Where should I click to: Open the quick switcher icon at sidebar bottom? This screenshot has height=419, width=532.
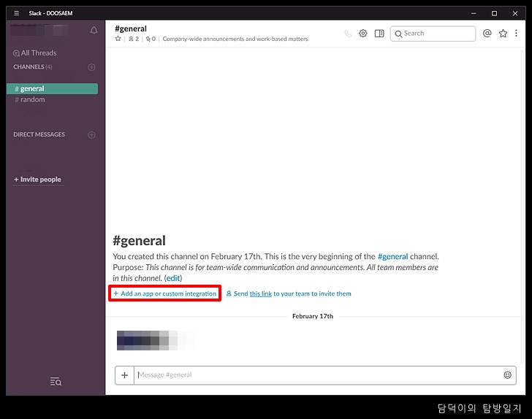pyautogui.click(x=56, y=382)
